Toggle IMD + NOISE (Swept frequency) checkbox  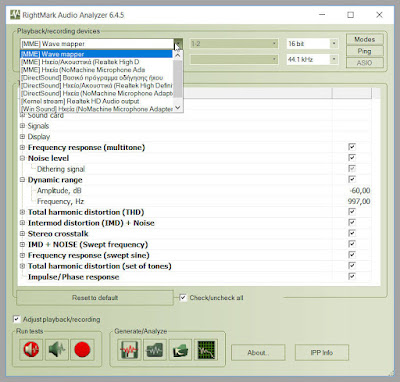pos(352,244)
